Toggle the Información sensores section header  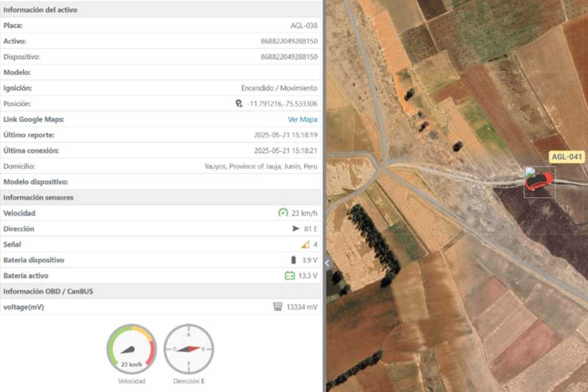tap(38, 198)
